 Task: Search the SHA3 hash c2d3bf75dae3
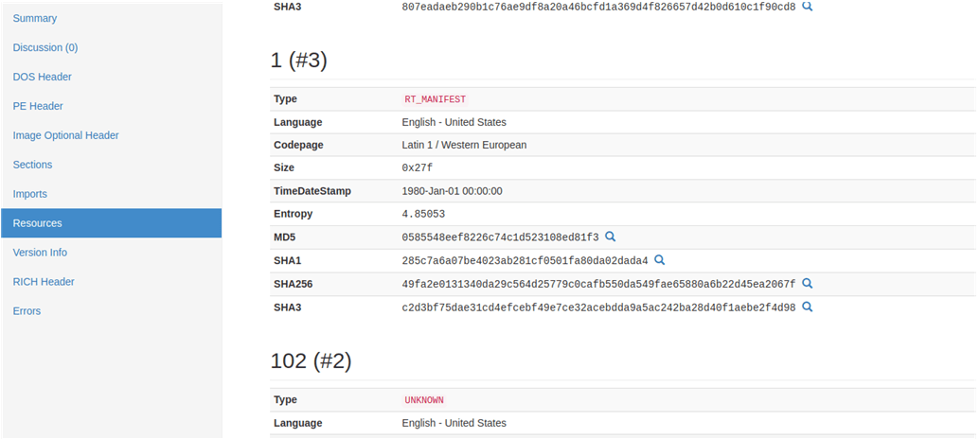point(807,307)
